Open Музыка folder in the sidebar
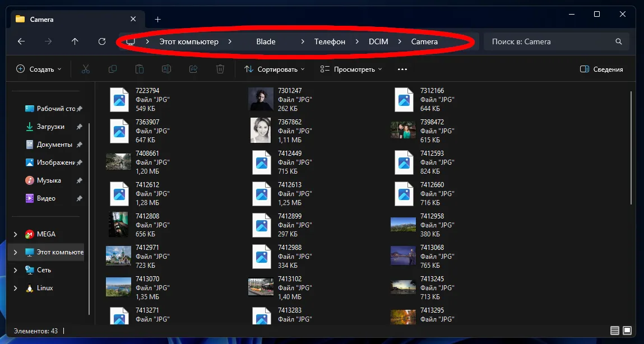Image resolution: width=644 pixels, height=344 pixels. [x=49, y=180]
